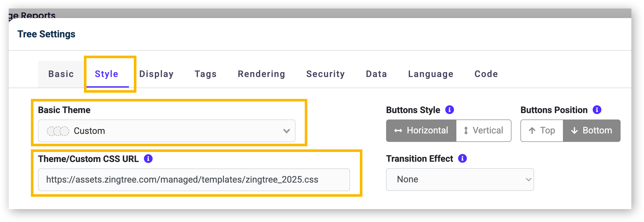
Task: Set buttons position to Top
Action: click(x=542, y=131)
